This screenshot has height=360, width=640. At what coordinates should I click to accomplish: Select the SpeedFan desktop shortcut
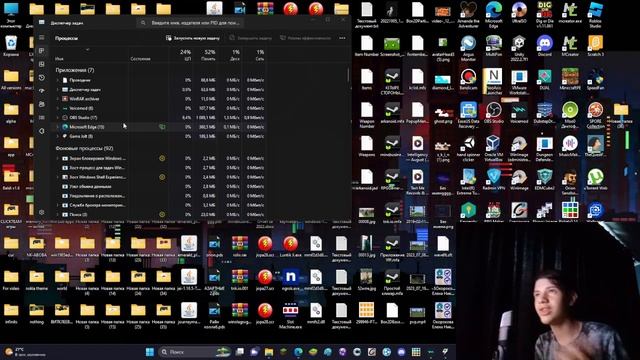click(595, 79)
